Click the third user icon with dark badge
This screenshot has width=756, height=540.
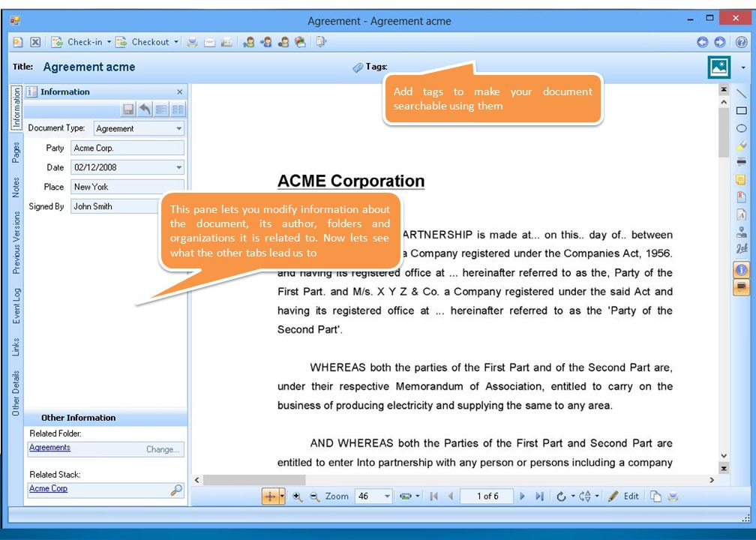click(x=283, y=43)
